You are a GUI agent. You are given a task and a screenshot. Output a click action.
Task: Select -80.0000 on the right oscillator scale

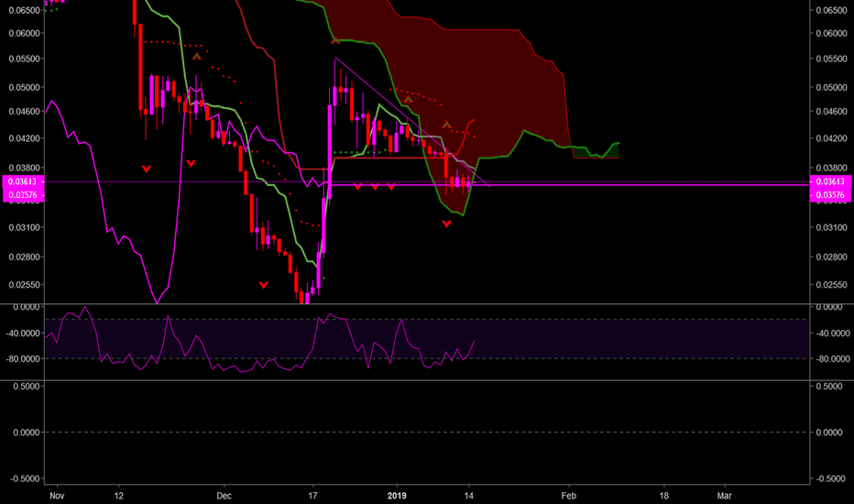(833, 358)
